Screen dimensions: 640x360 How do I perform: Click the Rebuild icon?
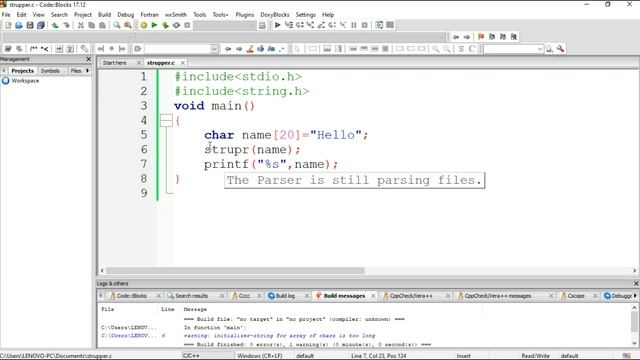click(176, 25)
